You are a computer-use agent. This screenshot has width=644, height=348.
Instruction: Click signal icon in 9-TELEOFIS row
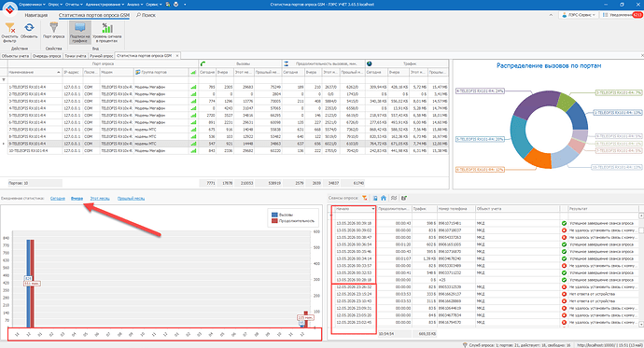pos(193,144)
